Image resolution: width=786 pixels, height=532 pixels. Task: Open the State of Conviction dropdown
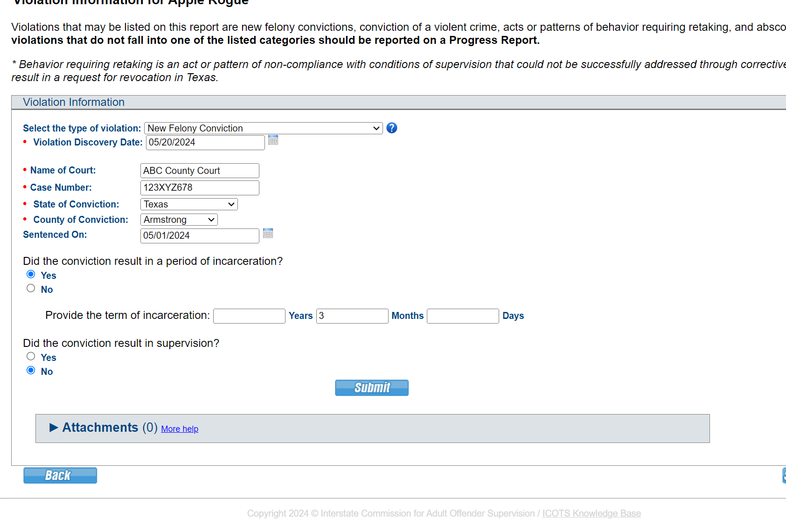[189, 204]
